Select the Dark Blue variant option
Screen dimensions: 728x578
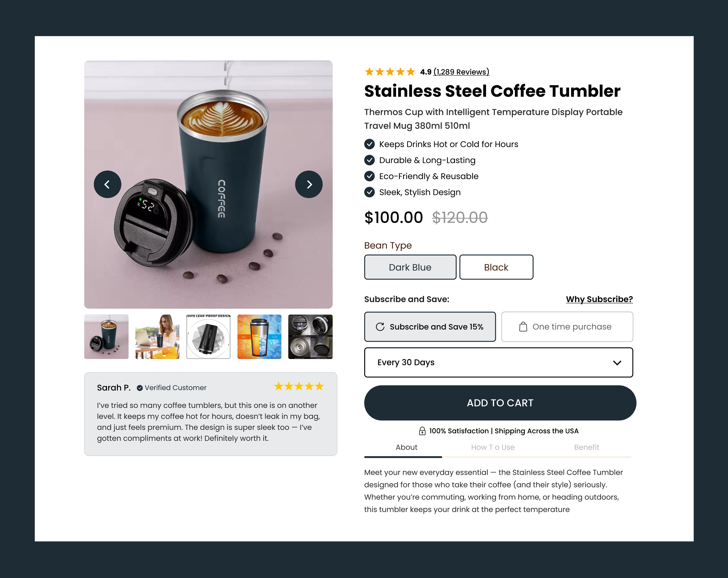click(410, 267)
